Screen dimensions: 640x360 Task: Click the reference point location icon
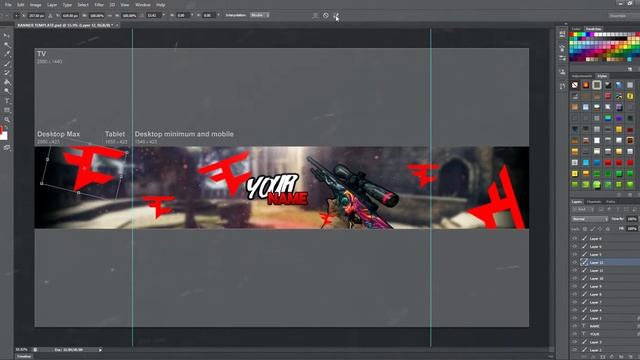(16, 16)
